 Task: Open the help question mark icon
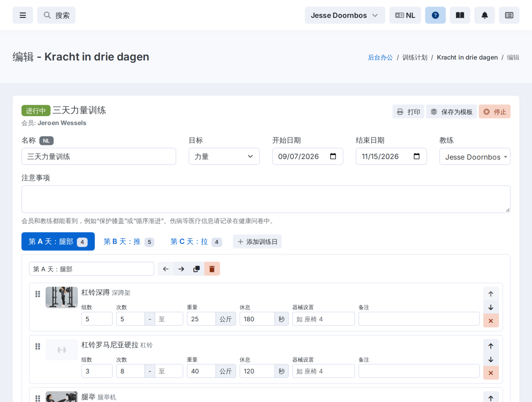[435, 15]
